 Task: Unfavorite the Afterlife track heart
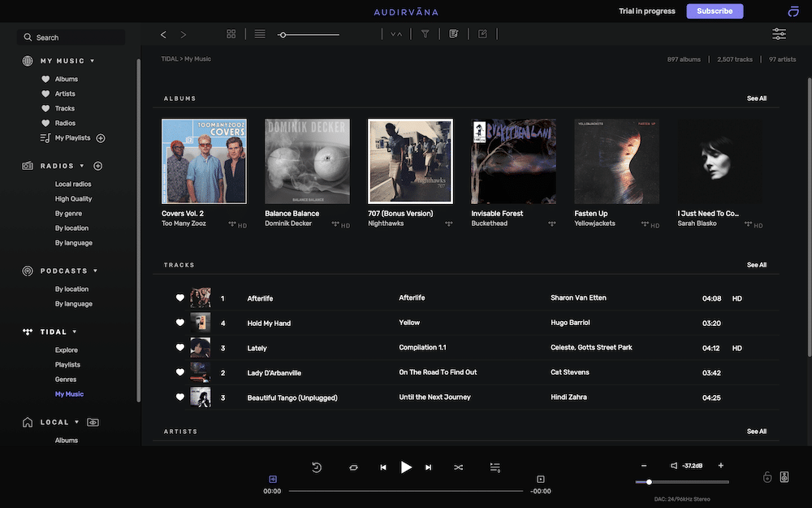179,297
